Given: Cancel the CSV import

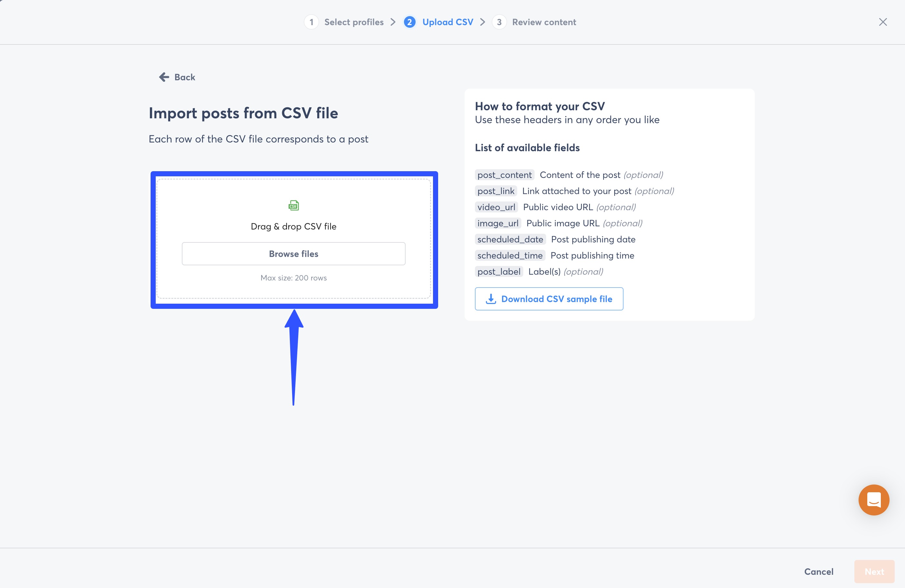Looking at the screenshot, I should coord(818,571).
